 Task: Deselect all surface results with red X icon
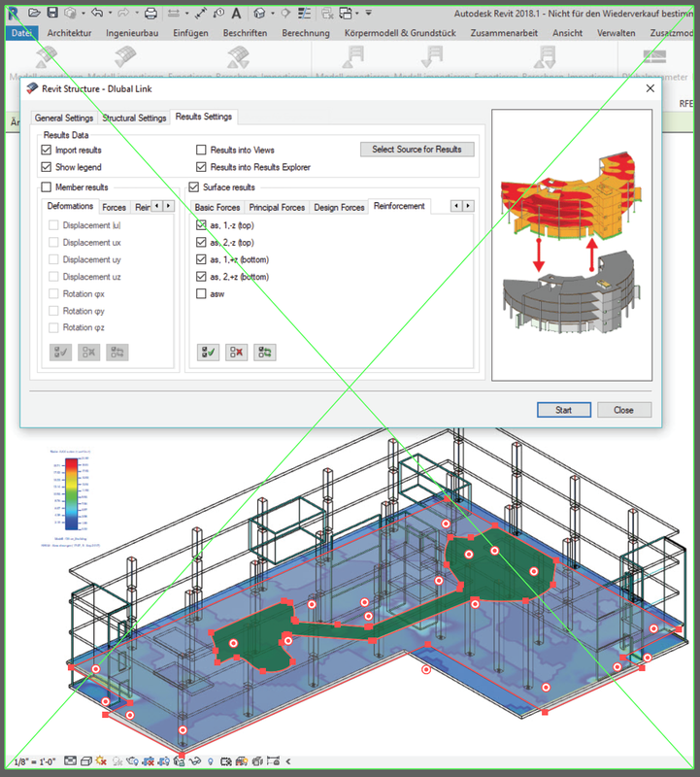(x=236, y=353)
